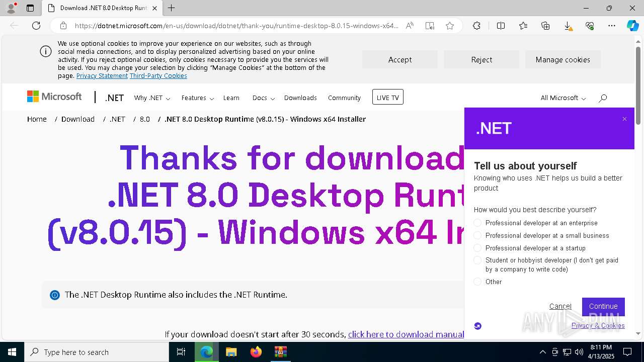This screenshot has width=644, height=362.
Task: Click the Microsoft logo
Action: [x=54, y=97]
